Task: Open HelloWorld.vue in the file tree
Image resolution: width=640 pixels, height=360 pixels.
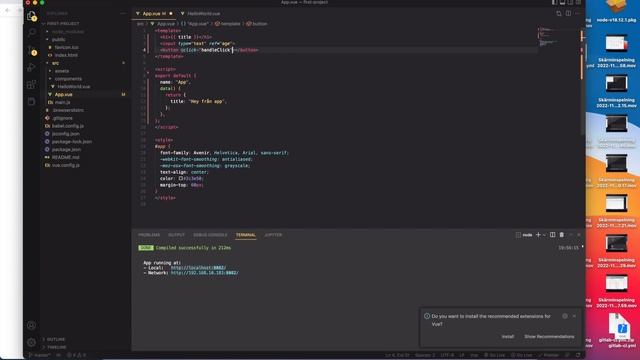Action: pyautogui.click(x=73, y=87)
